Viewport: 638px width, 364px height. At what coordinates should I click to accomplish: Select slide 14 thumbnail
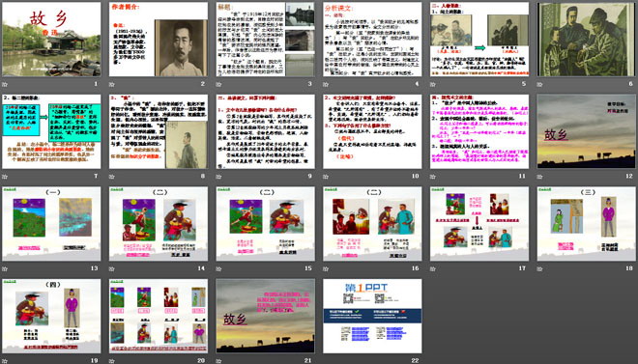click(159, 224)
